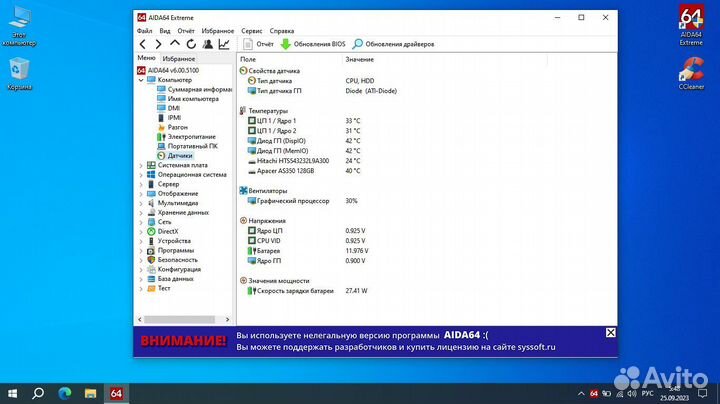Select Электропитание tree item

(x=186, y=137)
